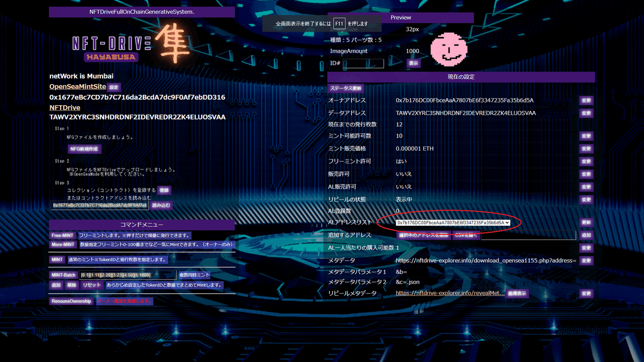Image resolution: width=644 pixels, height=362 pixels.
Task: Click the metadata URL download_opensea1155.php text
Action: pos(486,261)
